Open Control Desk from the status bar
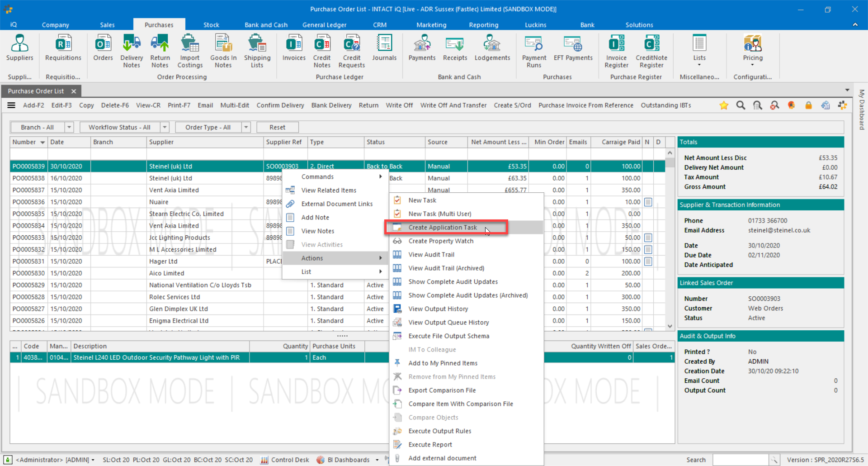This screenshot has width=868, height=466. [290, 460]
